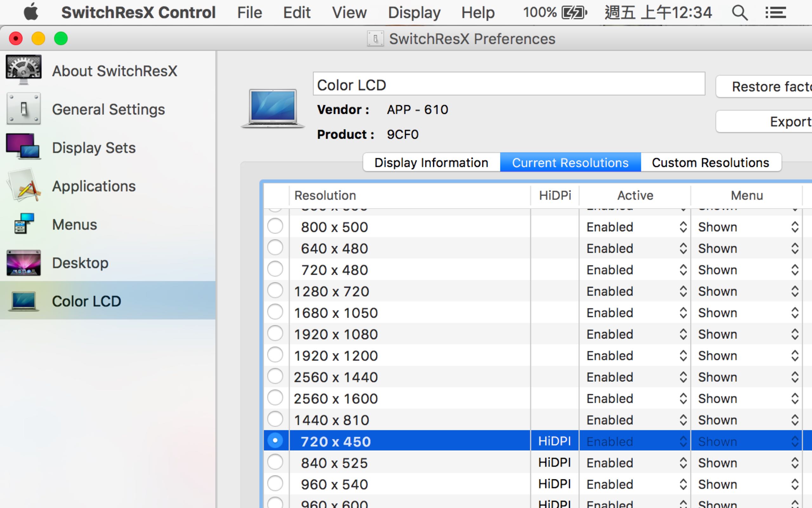Click the Restore factory settings button
This screenshot has height=508, width=812.
[x=764, y=87]
